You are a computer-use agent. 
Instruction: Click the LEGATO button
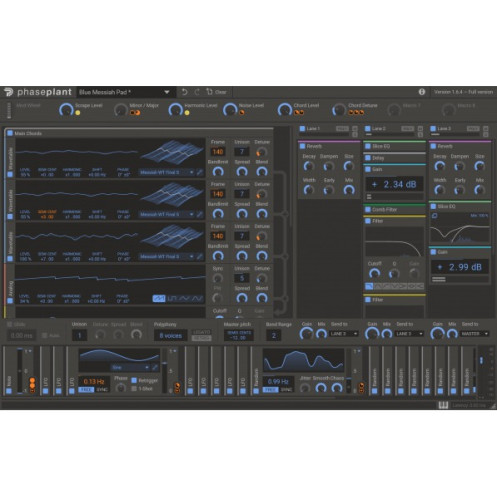pos(202,332)
